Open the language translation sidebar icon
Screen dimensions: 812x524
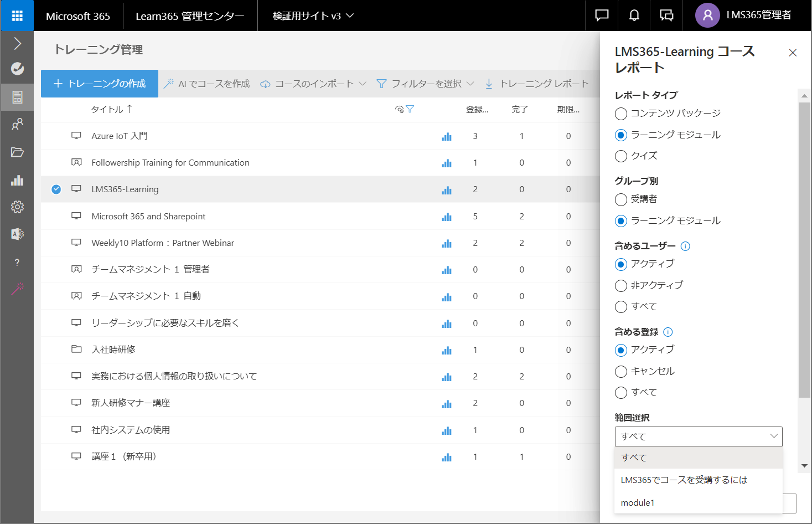(17, 234)
